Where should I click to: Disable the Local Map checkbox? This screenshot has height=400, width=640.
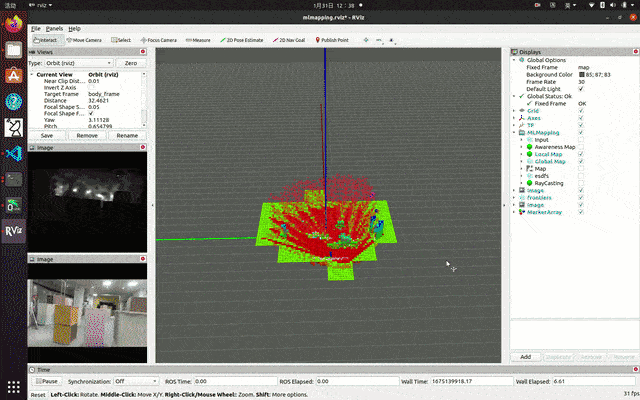point(581,154)
